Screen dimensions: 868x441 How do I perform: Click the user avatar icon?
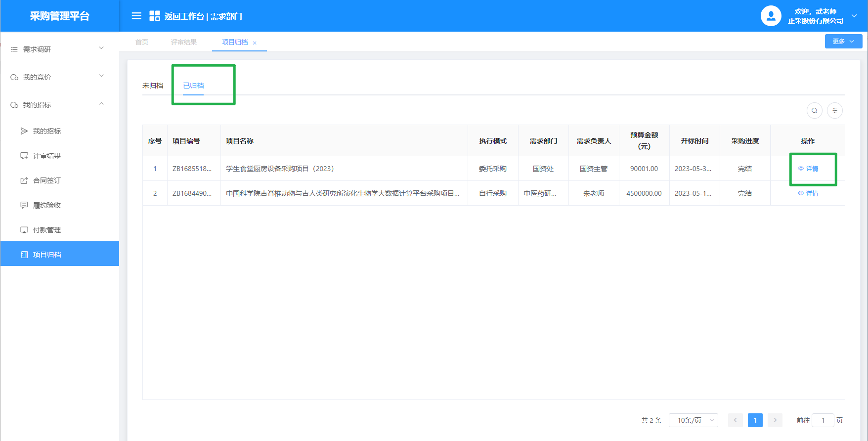tap(771, 16)
